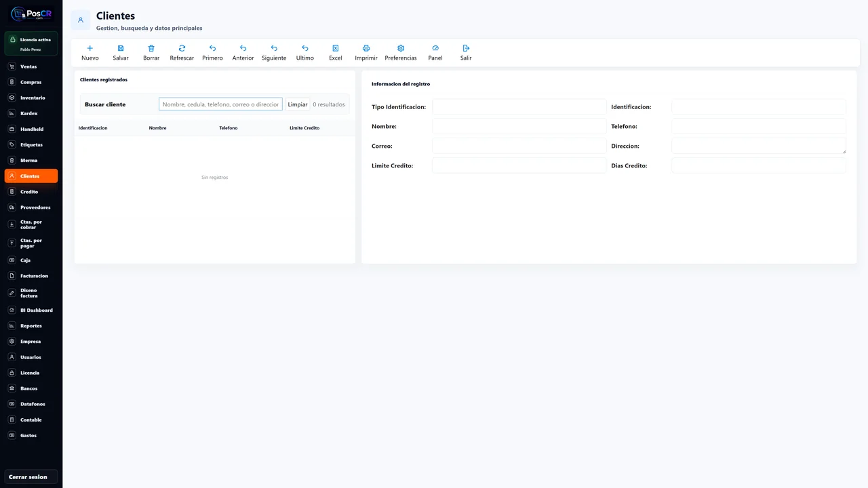Click the Licencia activa badge

[x=31, y=43]
